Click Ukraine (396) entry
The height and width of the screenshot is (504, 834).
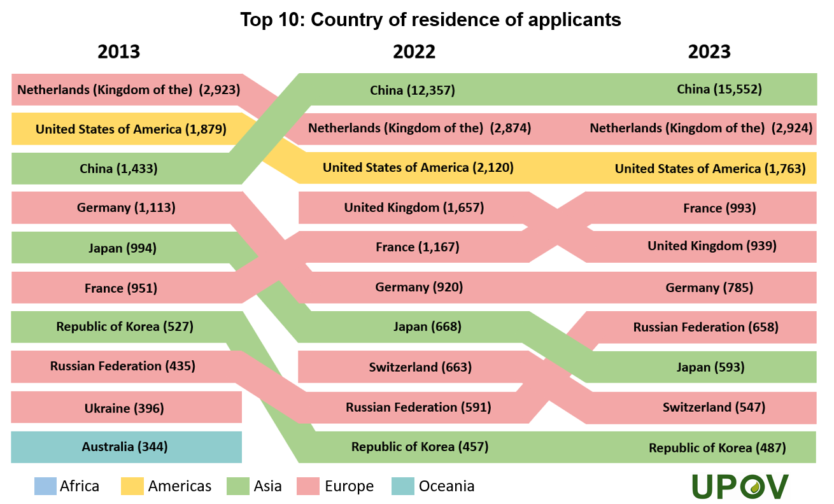click(x=124, y=408)
